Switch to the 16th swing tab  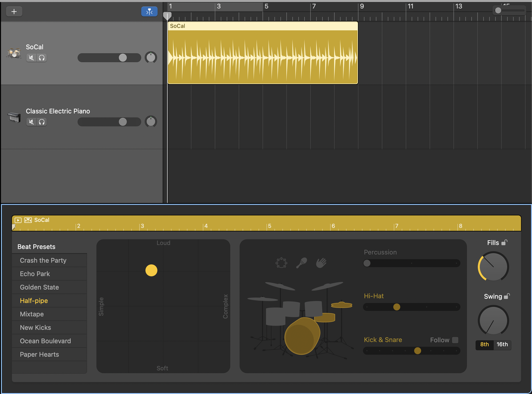[x=502, y=344]
